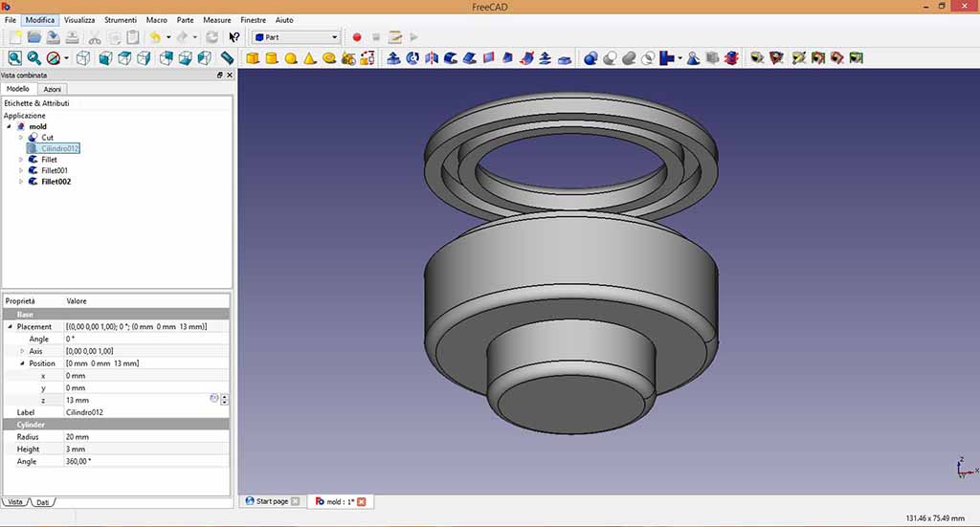Click the Radius value 20 mm field
The image size is (980, 527).
[x=146, y=437]
